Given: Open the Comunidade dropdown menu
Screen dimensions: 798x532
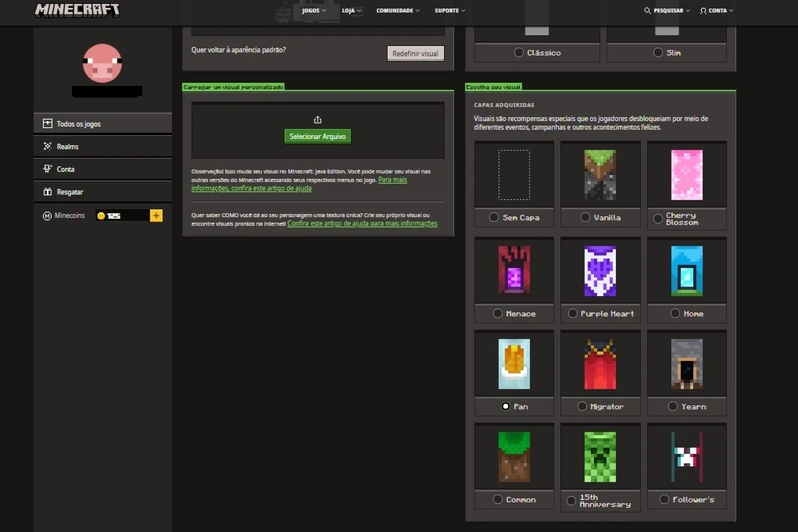Looking at the screenshot, I should coord(398,10).
